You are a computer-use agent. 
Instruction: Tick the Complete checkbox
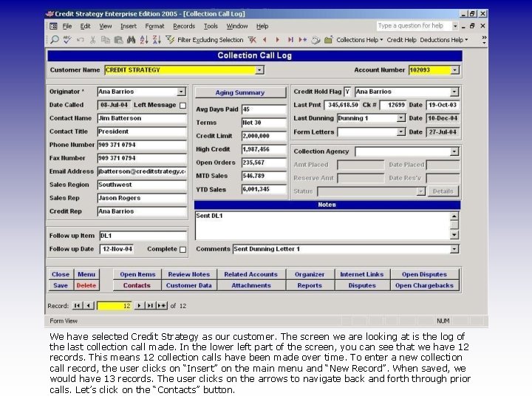183,250
